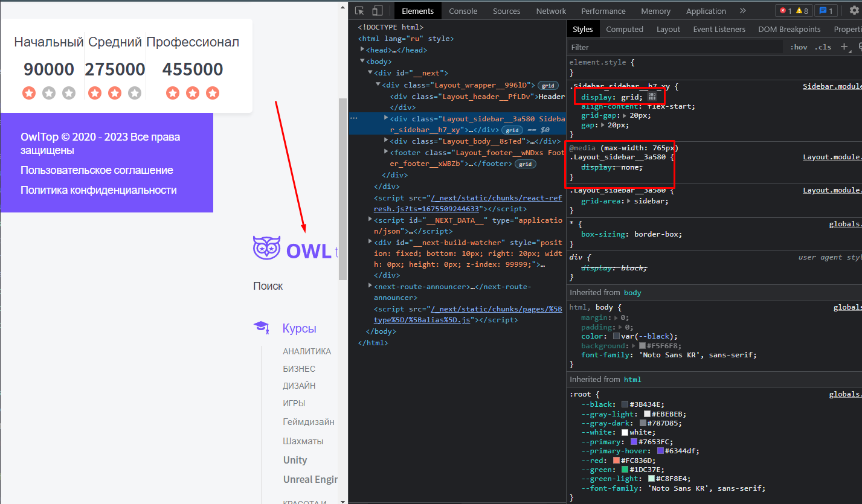
Task: Click the OWL logo on the page
Action: (x=295, y=249)
